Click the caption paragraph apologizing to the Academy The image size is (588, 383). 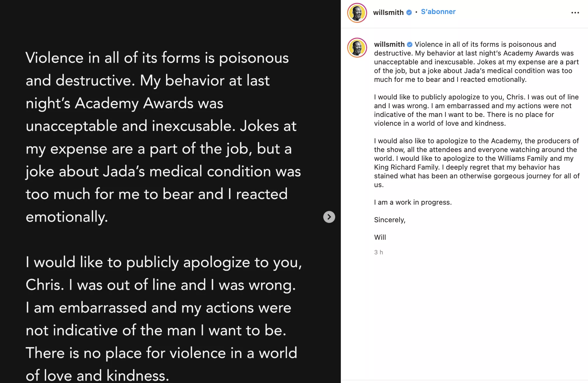476,163
